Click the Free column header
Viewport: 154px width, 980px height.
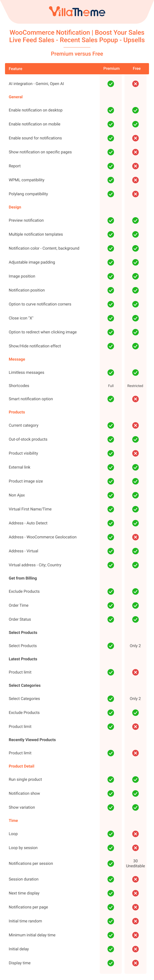[136, 69]
